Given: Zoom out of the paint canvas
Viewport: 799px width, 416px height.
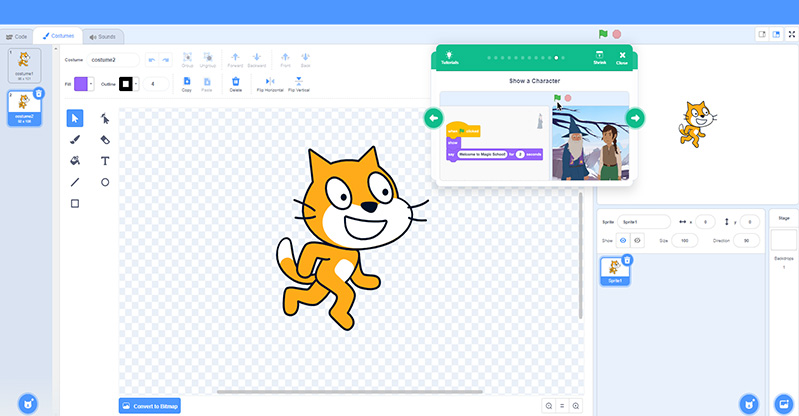Looking at the screenshot, I should point(549,406).
